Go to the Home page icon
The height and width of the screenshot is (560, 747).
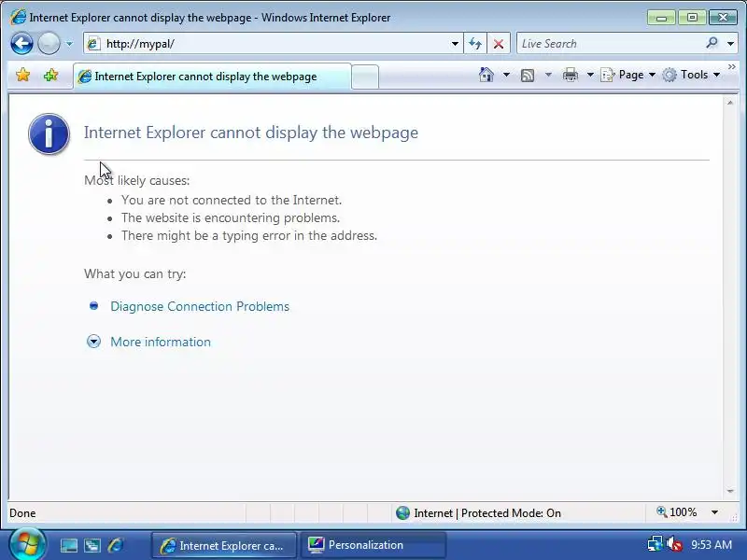pos(486,75)
